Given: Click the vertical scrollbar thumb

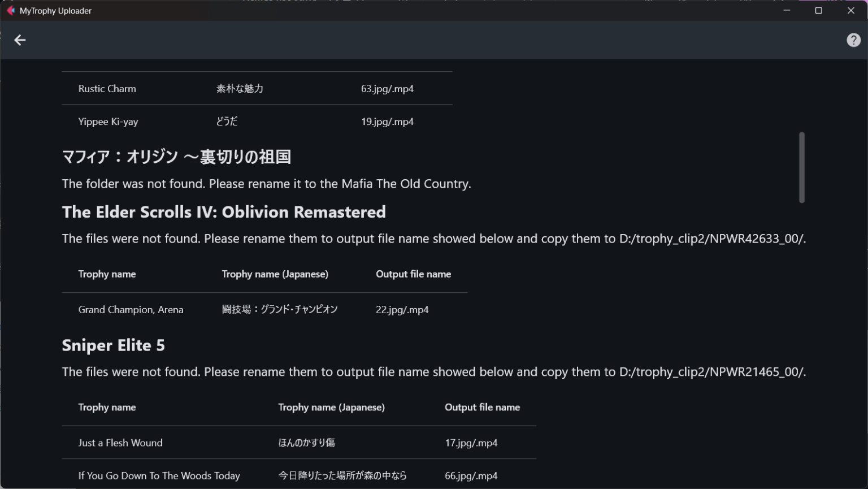Looking at the screenshot, I should [x=801, y=167].
